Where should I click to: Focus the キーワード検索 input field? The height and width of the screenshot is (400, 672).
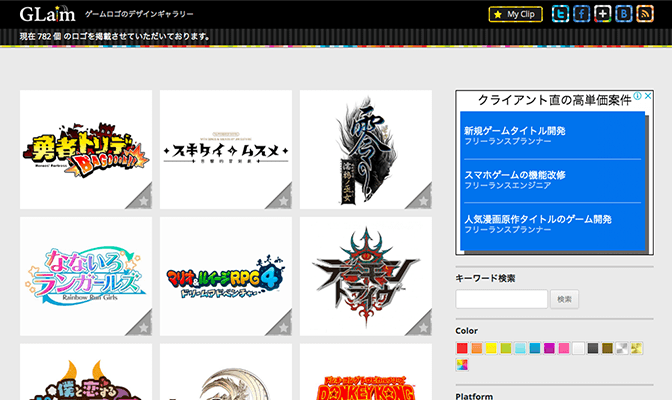[501, 299]
